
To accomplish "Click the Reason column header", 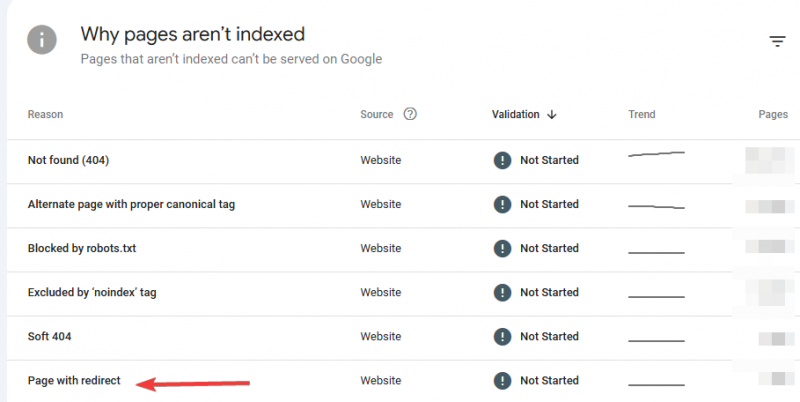I will (45, 115).
